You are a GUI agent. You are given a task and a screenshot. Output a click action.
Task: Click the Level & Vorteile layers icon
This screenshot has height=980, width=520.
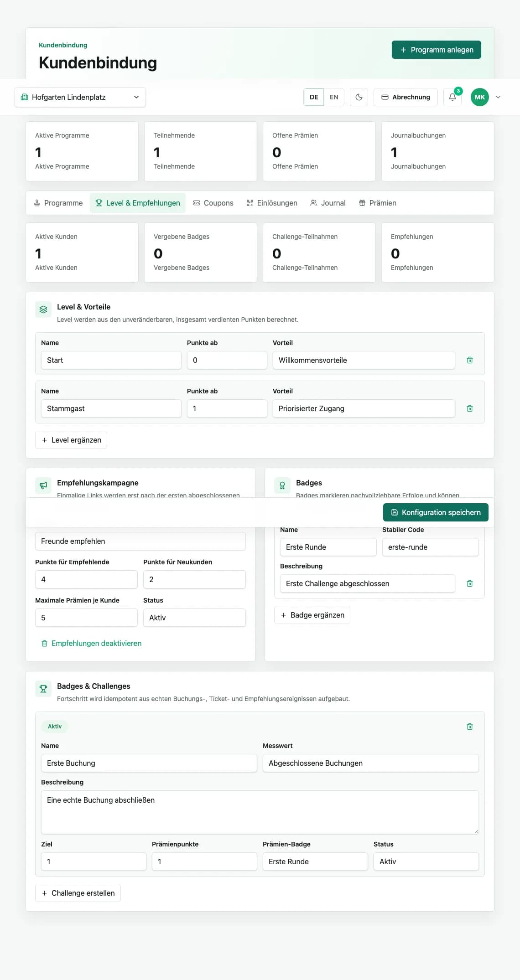point(43,309)
